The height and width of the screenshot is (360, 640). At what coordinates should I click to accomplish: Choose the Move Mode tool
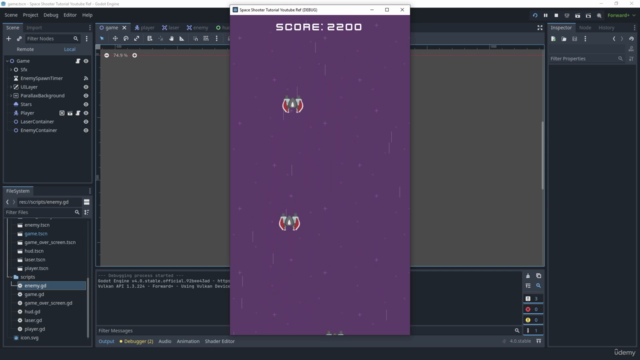coord(115,38)
